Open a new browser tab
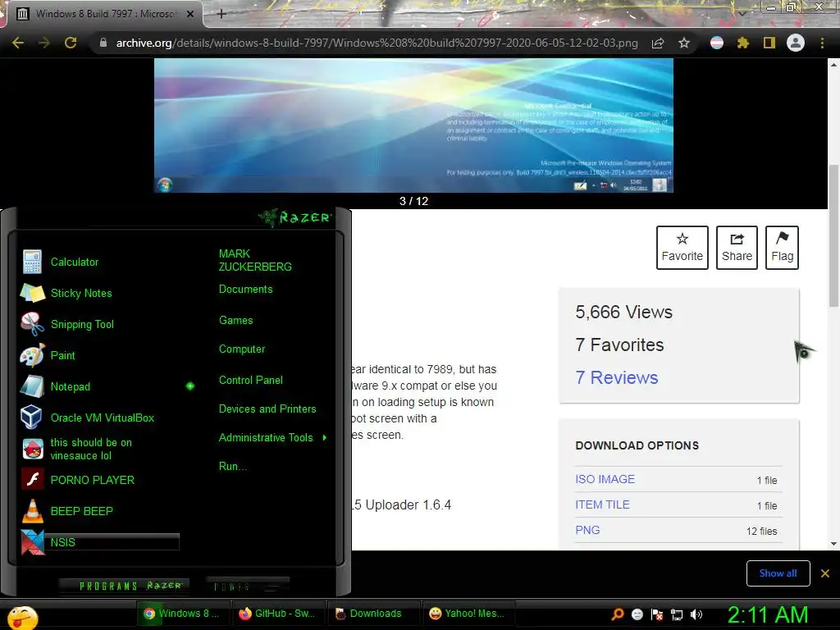The image size is (840, 630). [221, 14]
